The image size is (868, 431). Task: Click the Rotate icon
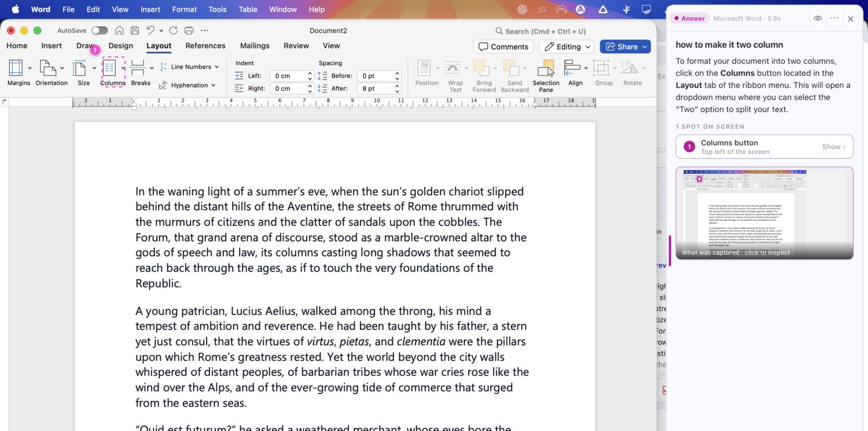630,68
